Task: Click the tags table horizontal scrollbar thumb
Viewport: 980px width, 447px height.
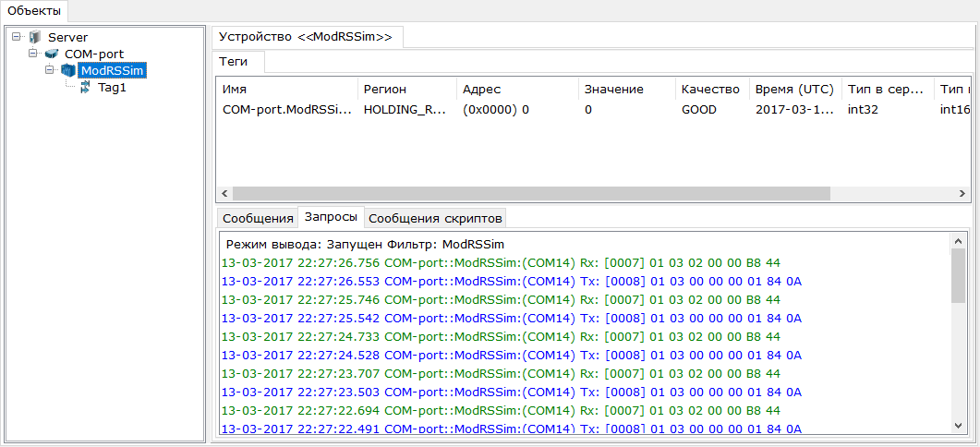Action: [x=531, y=194]
